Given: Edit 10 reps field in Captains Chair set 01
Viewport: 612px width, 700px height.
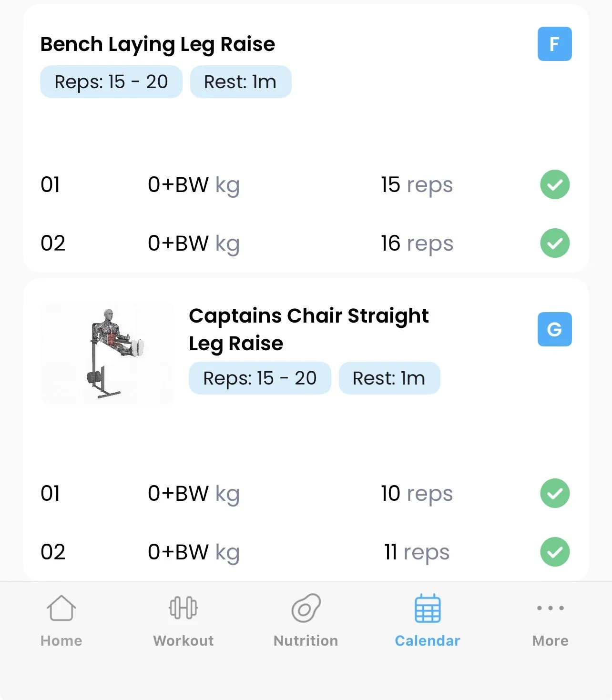Looking at the screenshot, I should click(417, 494).
